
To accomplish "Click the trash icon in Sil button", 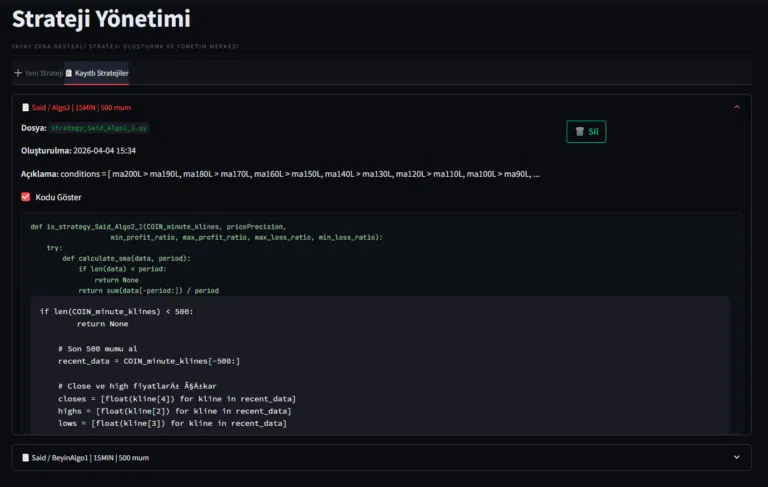I will pyautogui.click(x=579, y=131).
